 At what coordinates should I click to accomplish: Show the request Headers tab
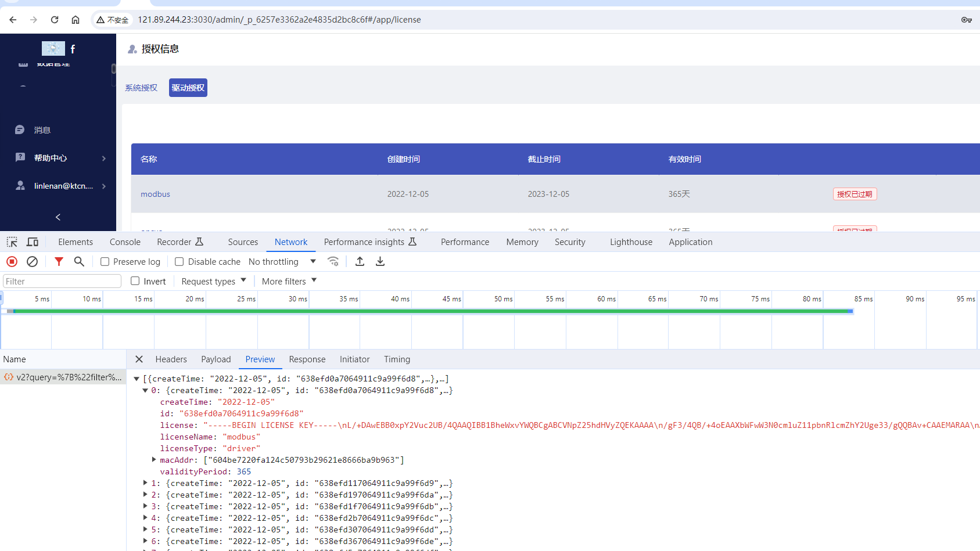pyautogui.click(x=171, y=359)
